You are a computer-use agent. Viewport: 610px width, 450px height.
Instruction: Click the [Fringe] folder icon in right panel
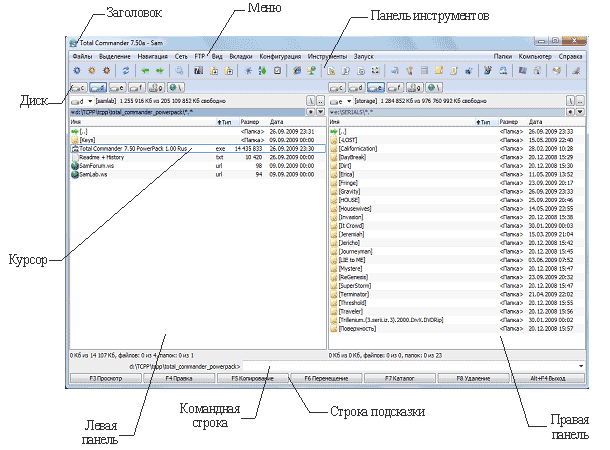point(333,183)
